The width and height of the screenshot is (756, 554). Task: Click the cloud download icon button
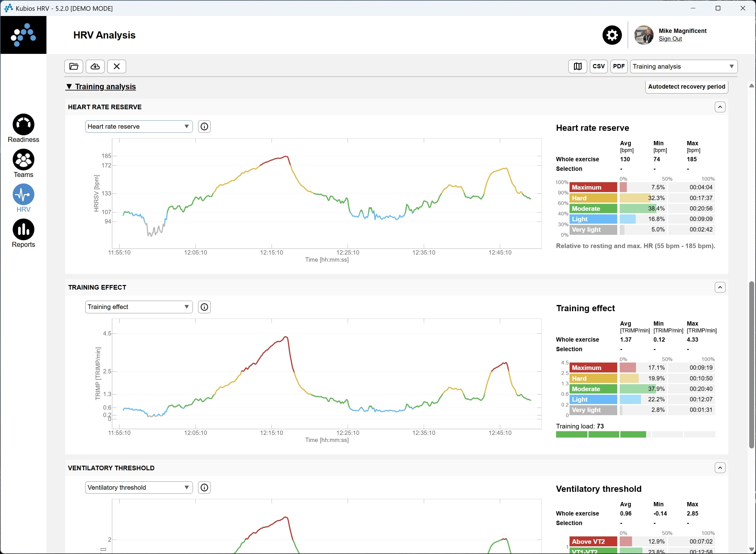[95, 66]
